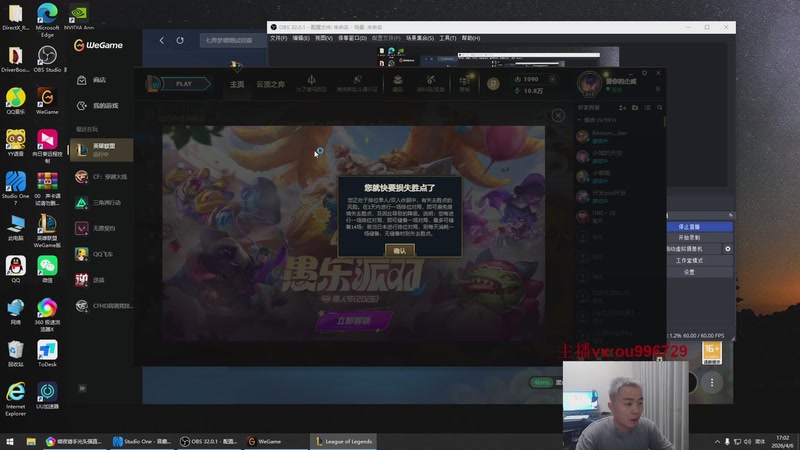The image size is (800, 450).
Task: Open the Microsoft Edge desktop shortcut
Action: pyautogui.click(x=47, y=20)
